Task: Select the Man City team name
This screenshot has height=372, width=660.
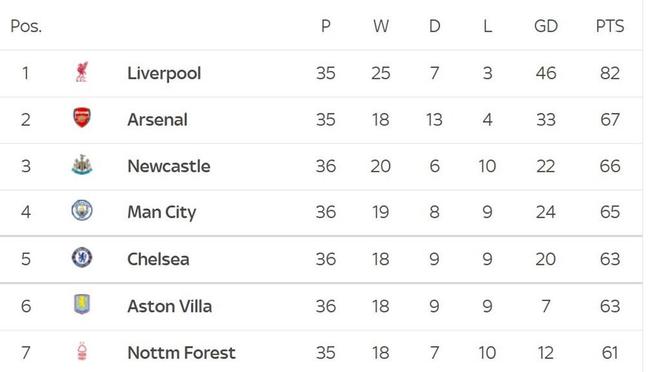Action: [x=162, y=213]
